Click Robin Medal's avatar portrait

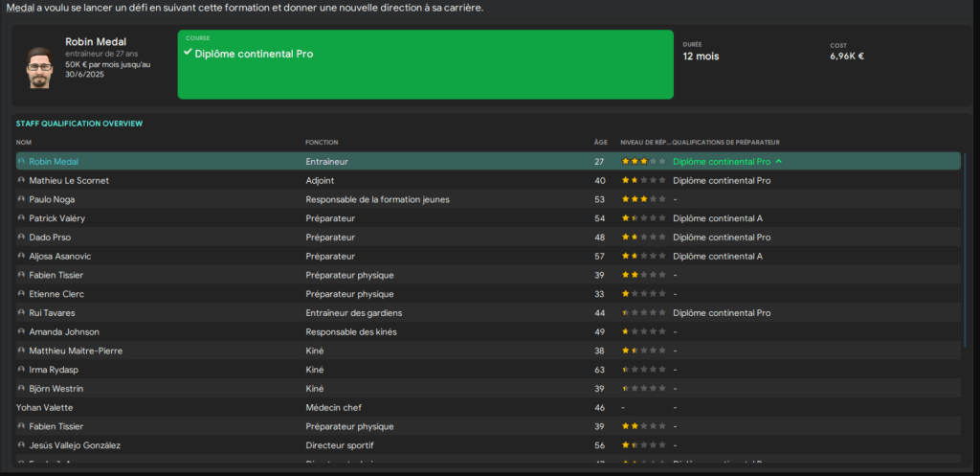(39, 66)
